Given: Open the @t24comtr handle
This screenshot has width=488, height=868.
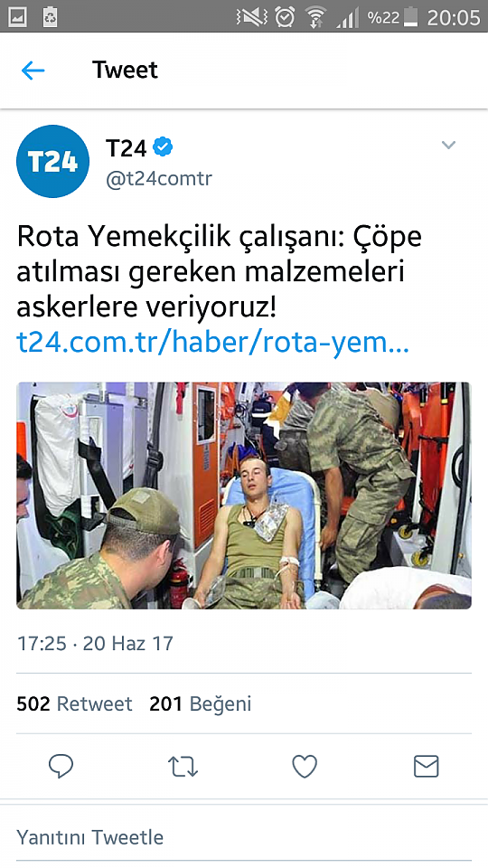Looking at the screenshot, I should pos(159,179).
